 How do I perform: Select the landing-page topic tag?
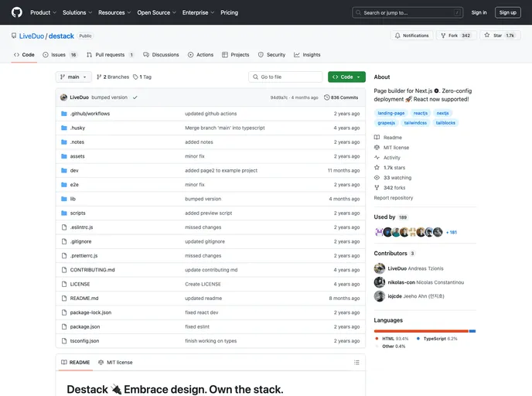pos(390,113)
